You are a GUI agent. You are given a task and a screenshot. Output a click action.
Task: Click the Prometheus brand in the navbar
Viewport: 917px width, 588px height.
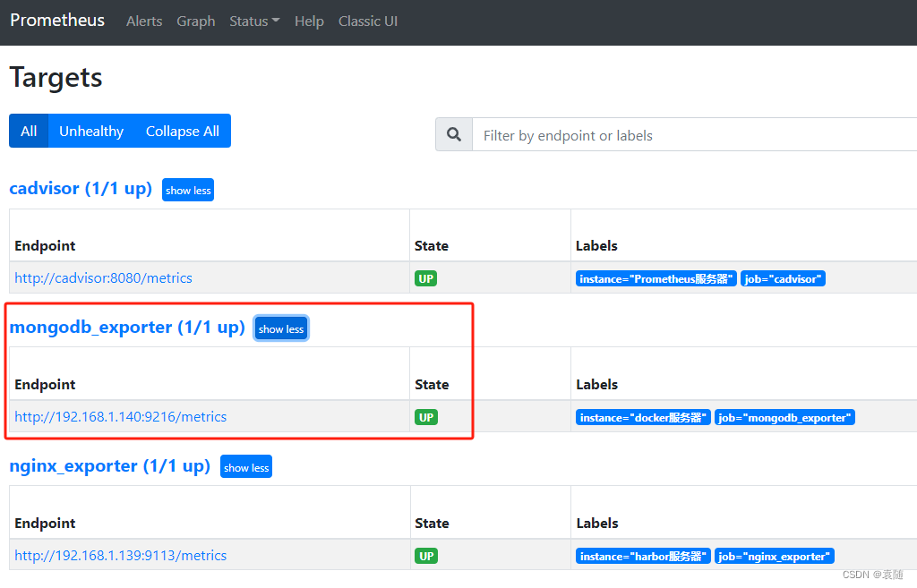pyautogui.click(x=57, y=20)
